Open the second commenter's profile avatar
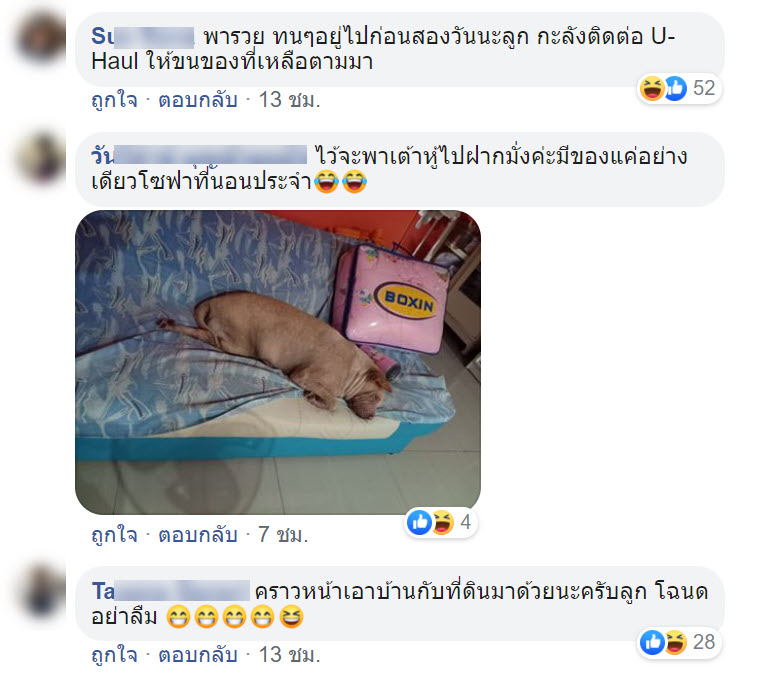This screenshot has height=680, width=776. [x=42, y=157]
